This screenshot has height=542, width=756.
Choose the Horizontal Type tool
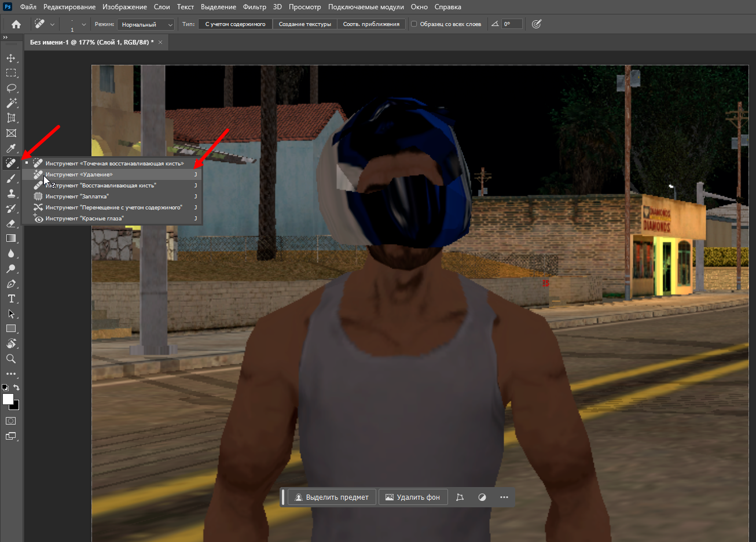coord(11,298)
